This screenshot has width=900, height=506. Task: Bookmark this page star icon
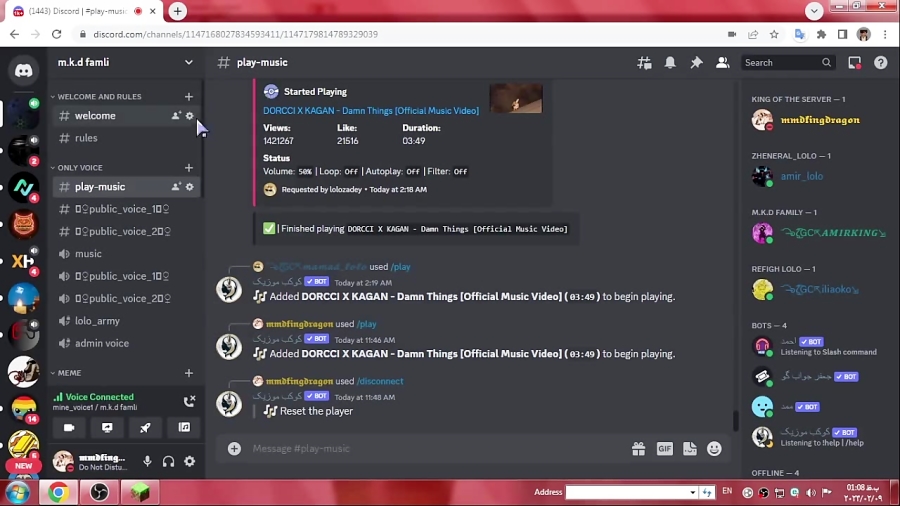point(774,34)
